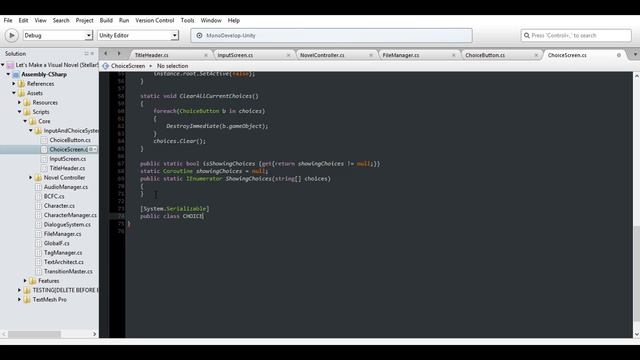The width and height of the screenshot is (640, 360).
Task: Open the File menu
Action: (8, 20)
